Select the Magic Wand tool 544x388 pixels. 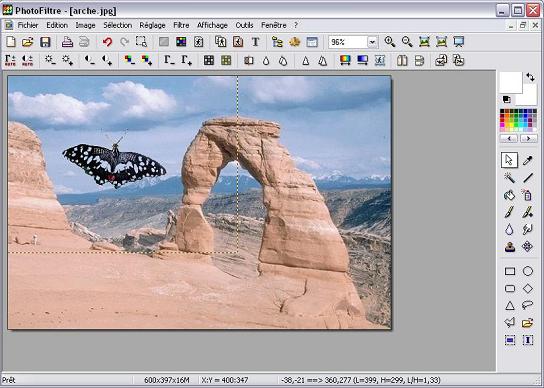pos(509,178)
